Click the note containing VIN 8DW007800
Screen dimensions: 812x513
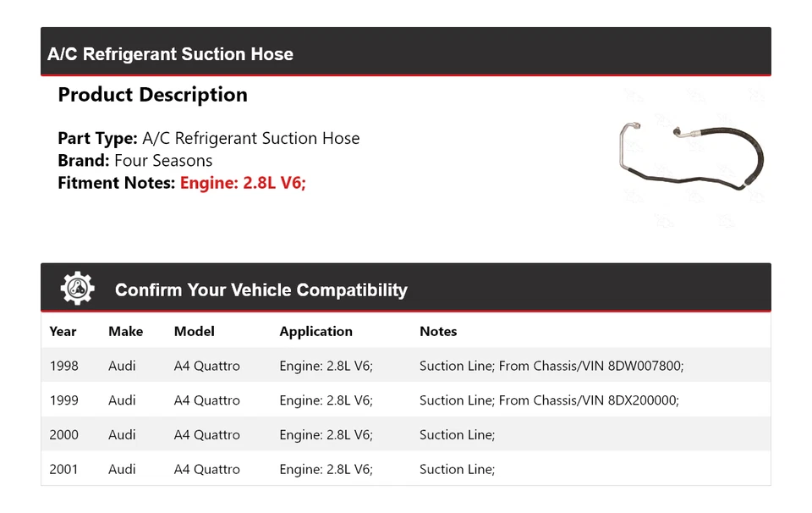pyautogui.click(x=551, y=366)
